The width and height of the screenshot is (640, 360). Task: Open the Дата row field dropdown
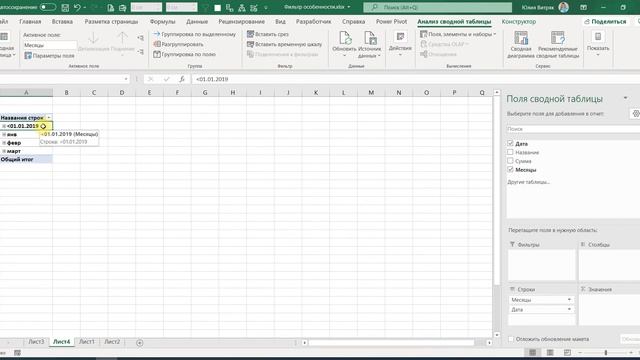coord(569,309)
